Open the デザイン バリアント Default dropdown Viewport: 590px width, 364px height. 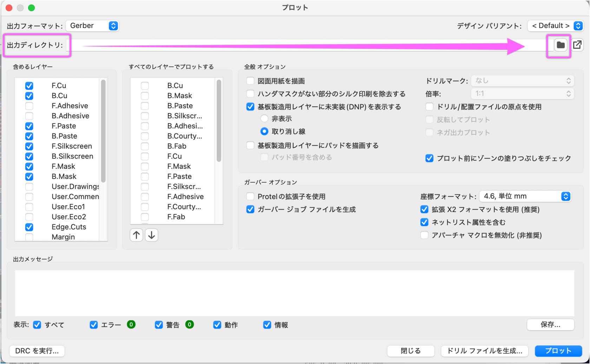coord(556,26)
